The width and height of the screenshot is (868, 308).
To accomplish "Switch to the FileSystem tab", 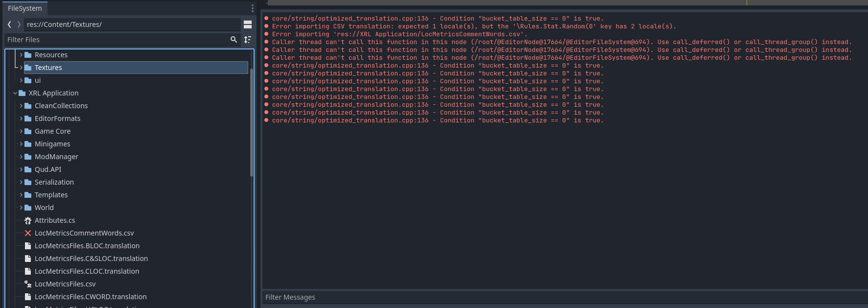I will click(x=24, y=8).
